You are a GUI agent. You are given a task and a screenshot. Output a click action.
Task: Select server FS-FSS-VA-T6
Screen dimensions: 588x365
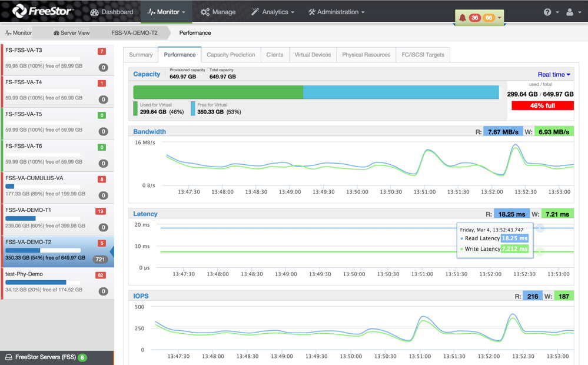pyautogui.click(x=57, y=155)
